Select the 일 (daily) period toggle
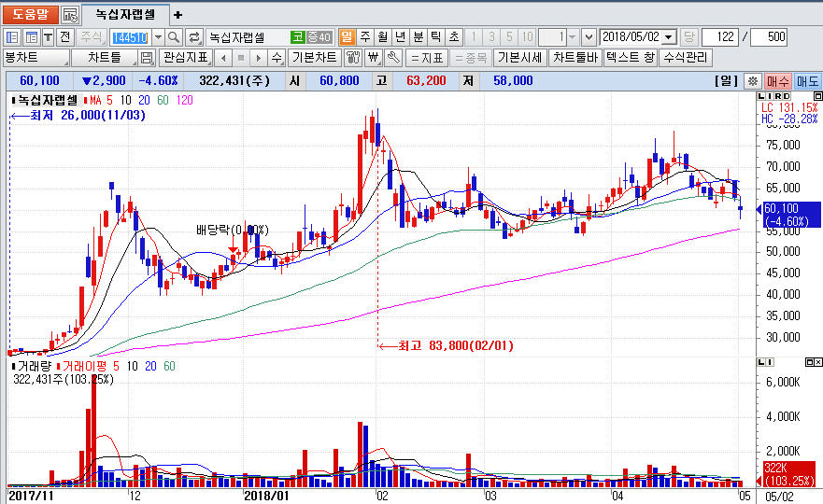Viewport: 823px width, 504px height. pos(347,37)
